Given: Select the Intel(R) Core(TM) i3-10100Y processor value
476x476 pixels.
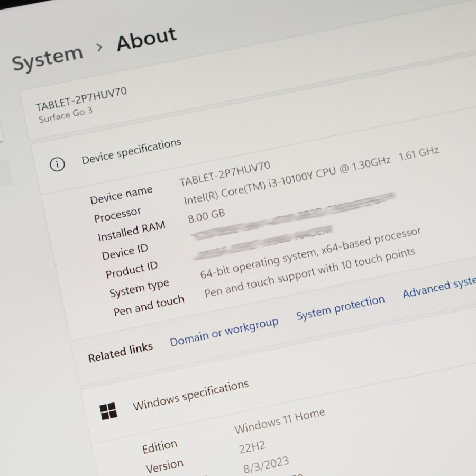Looking at the screenshot, I should tap(311, 176).
